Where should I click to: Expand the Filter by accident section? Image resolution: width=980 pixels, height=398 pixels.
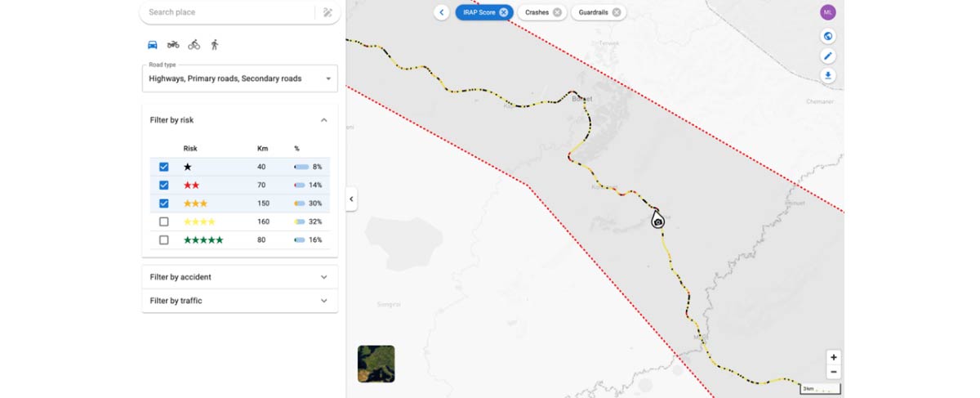pos(323,277)
